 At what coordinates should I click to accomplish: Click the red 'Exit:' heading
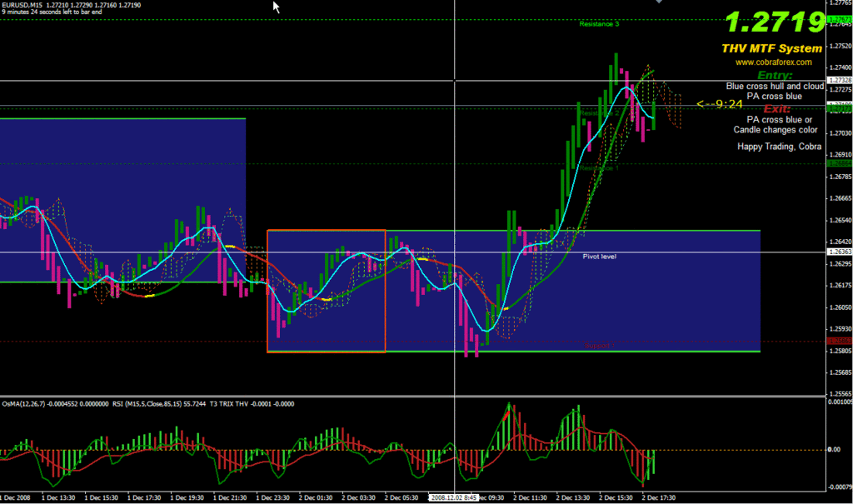pyautogui.click(x=777, y=108)
